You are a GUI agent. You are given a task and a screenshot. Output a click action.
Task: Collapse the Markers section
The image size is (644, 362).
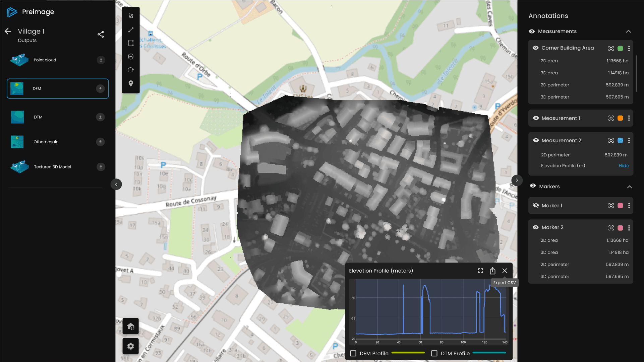(x=629, y=187)
